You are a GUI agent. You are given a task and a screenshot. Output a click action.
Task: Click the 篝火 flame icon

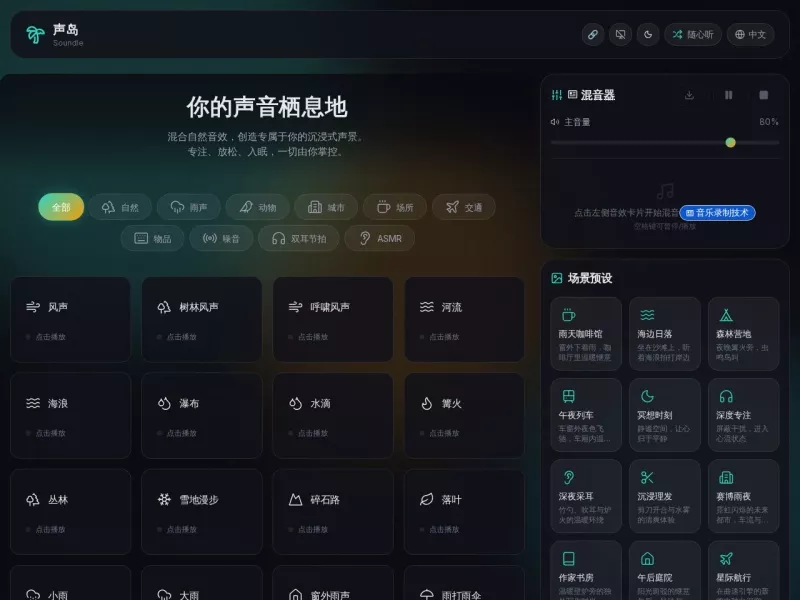pos(427,404)
